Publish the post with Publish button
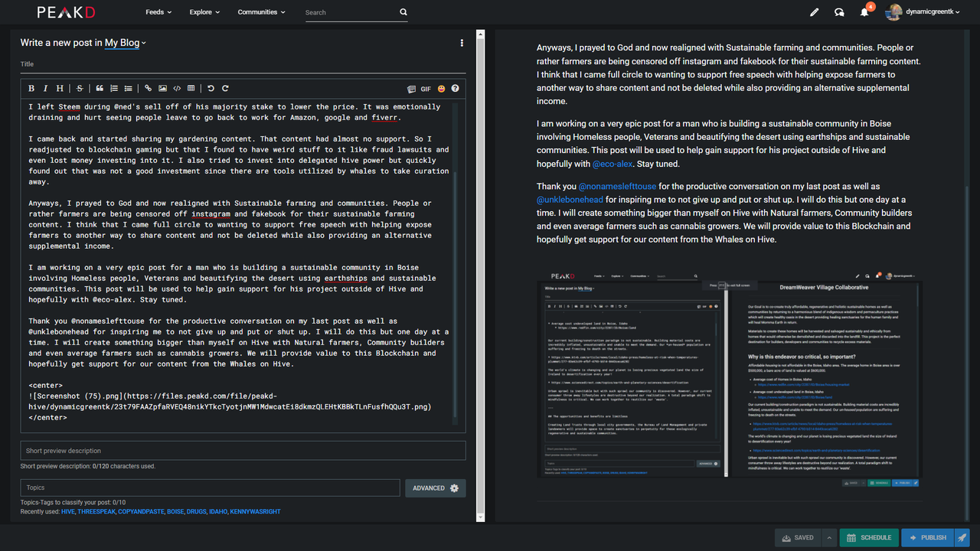 pos(927,537)
